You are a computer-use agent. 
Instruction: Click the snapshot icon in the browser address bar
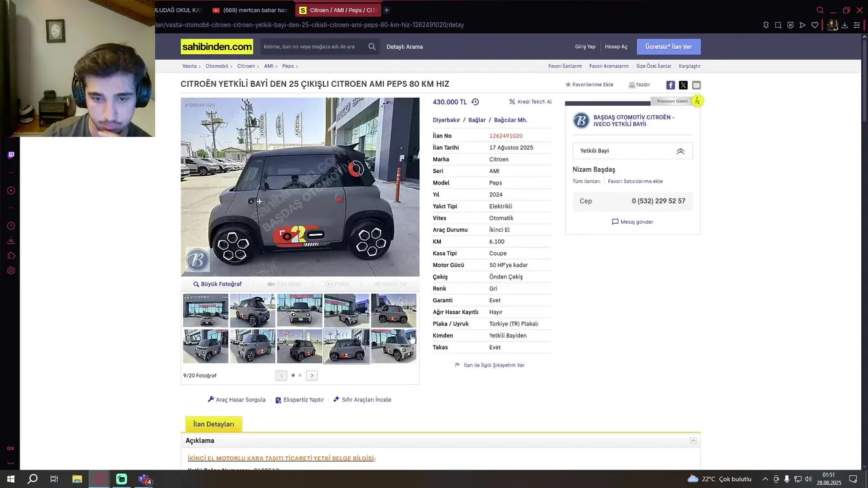tap(778, 25)
